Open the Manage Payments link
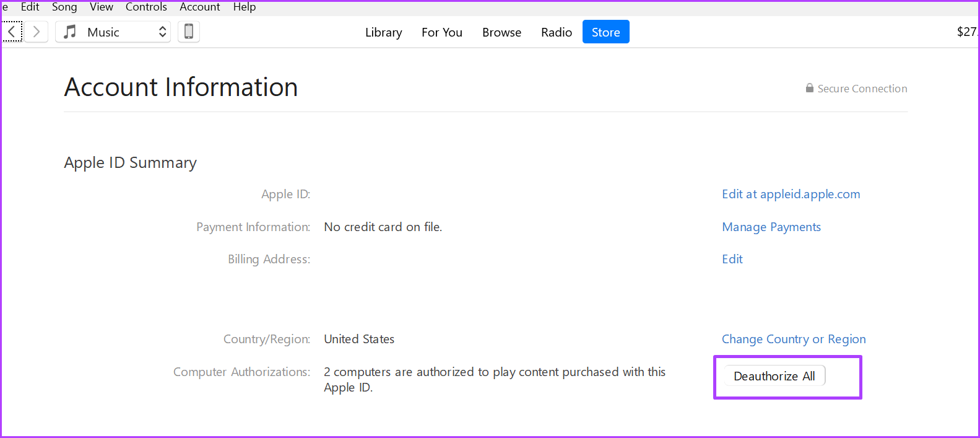The height and width of the screenshot is (438, 980). (771, 227)
